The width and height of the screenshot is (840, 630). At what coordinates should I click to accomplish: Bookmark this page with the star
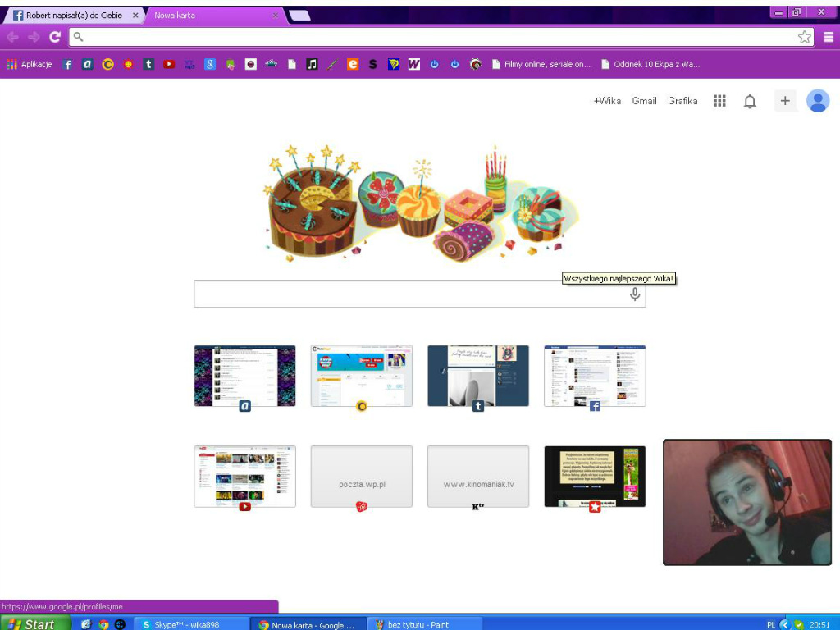coord(804,37)
